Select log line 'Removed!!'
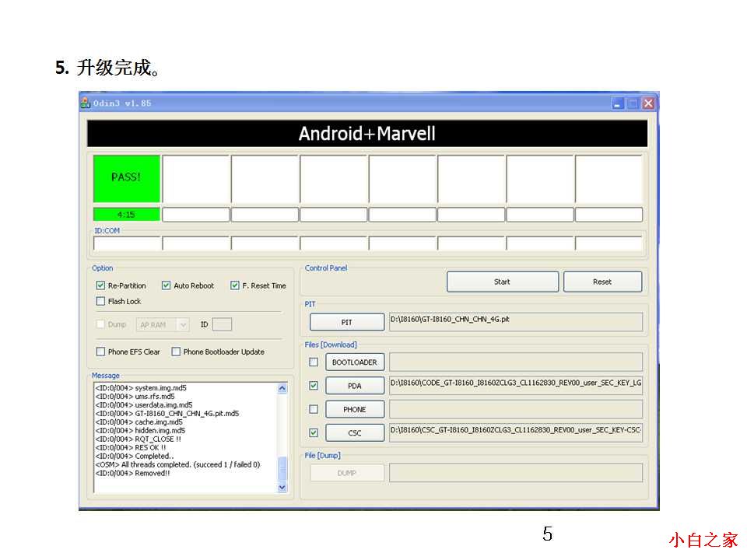 coord(132,473)
